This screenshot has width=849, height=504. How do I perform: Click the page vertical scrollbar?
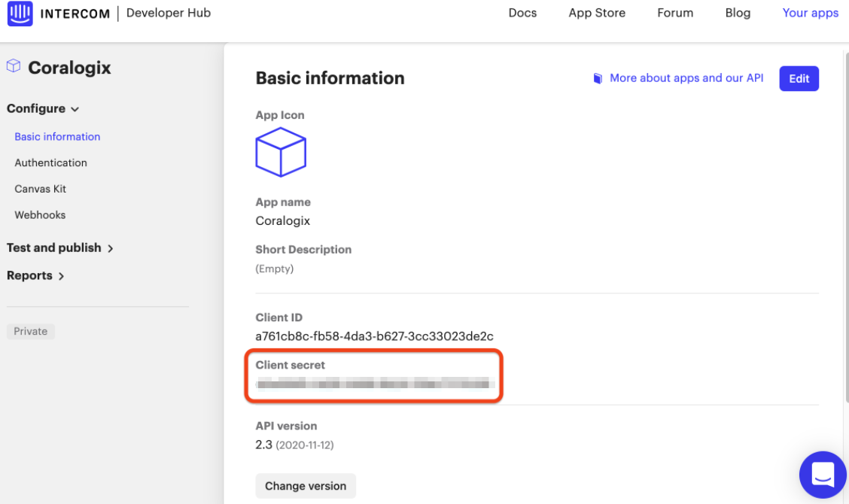point(846,227)
